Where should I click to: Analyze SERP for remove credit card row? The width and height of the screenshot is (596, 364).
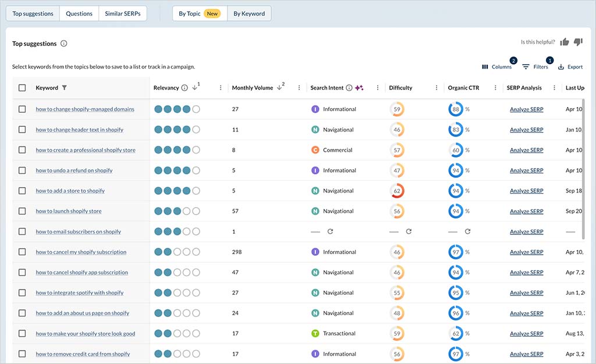[x=526, y=354]
